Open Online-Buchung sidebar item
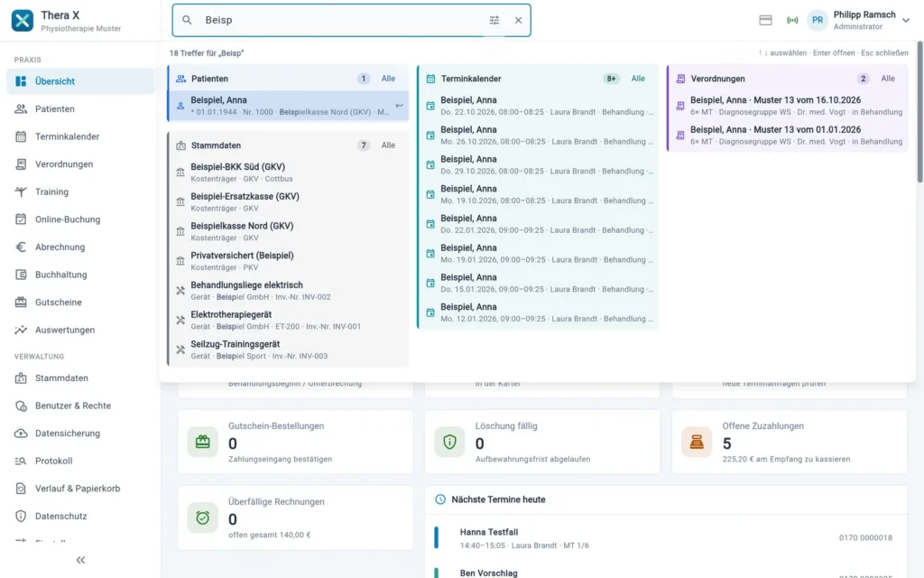The height and width of the screenshot is (578, 924). [80, 219]
